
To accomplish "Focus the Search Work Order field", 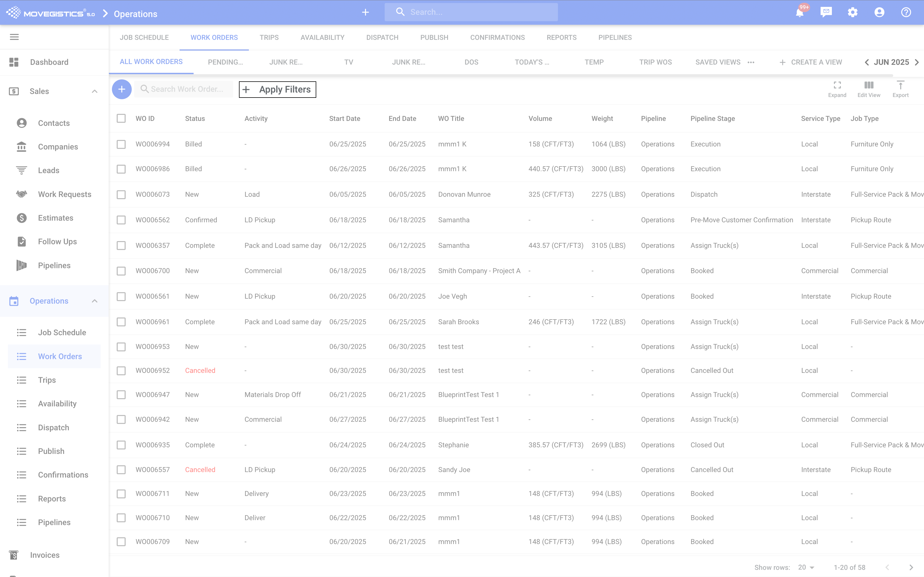I will click(x=187, y=89).
